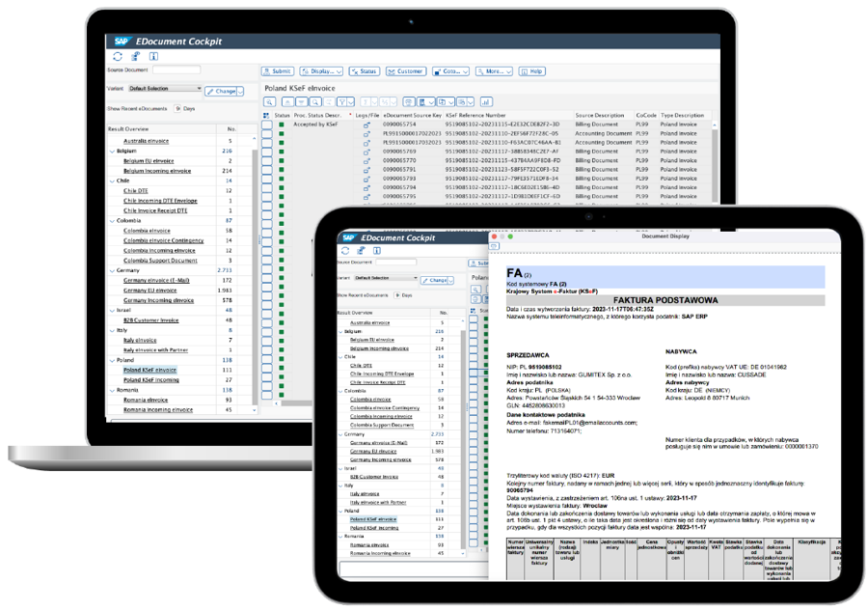Click the Submit button on laptop
The width and height of the screenshot is (868, 610).
(x=278, y=71)
